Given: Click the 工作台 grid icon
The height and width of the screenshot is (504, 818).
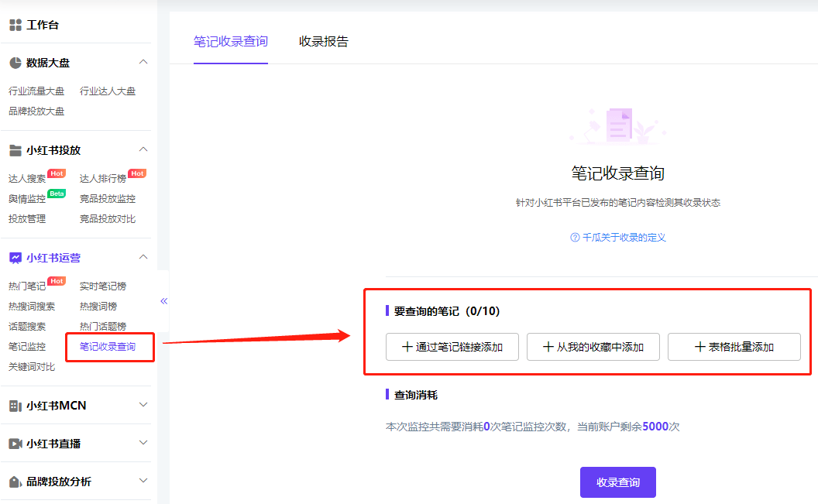Looking at the screenshot, I should click(15, 25).
